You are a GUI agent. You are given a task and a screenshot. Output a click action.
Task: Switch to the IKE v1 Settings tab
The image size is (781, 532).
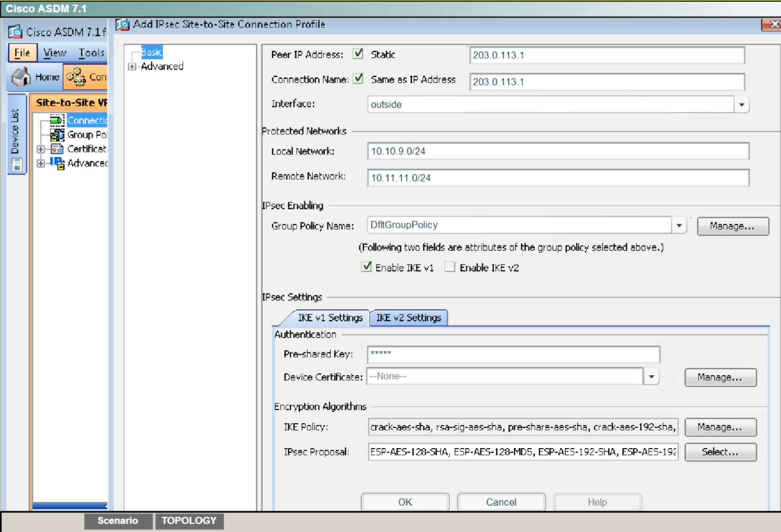coord(330,317)
